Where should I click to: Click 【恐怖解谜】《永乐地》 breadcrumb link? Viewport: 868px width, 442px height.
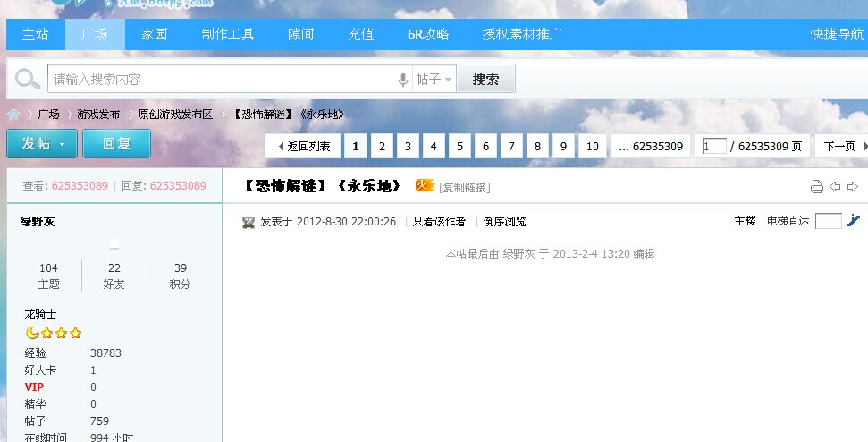289,115
